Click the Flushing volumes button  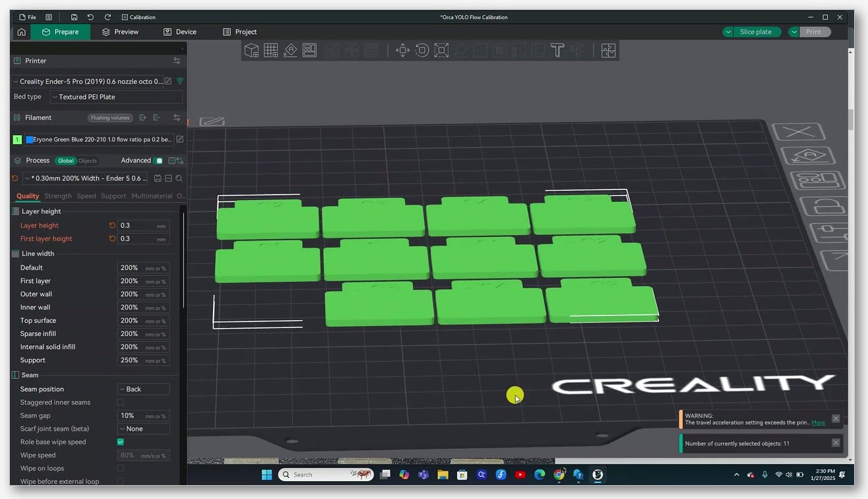[110, 117]
